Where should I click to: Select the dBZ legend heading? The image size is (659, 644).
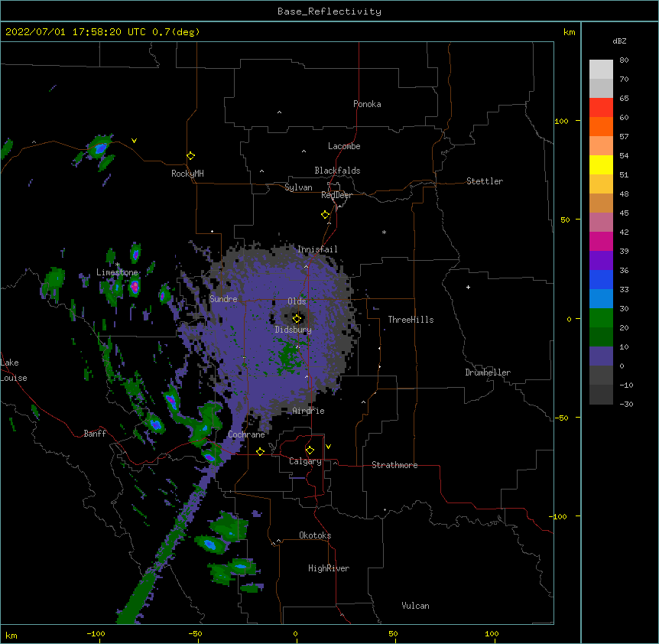coord(619,41)
